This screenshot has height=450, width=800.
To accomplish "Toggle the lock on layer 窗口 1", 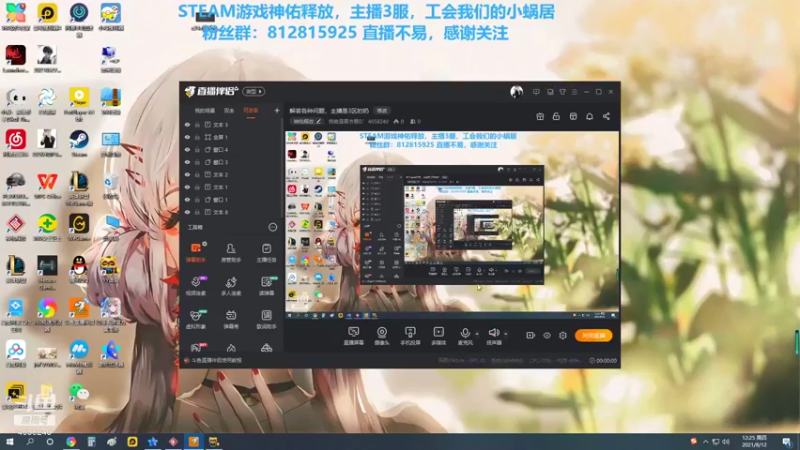I will [197, 199].
